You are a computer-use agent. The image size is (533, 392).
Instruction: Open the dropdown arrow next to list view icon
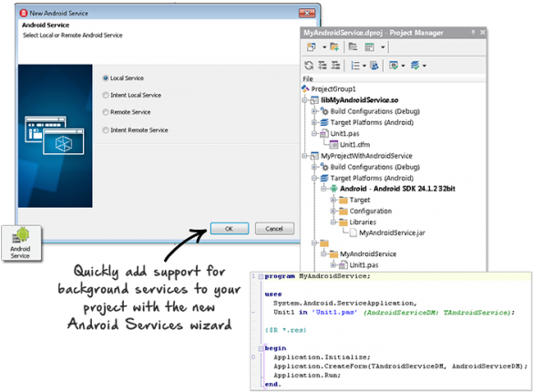(364, 66)
